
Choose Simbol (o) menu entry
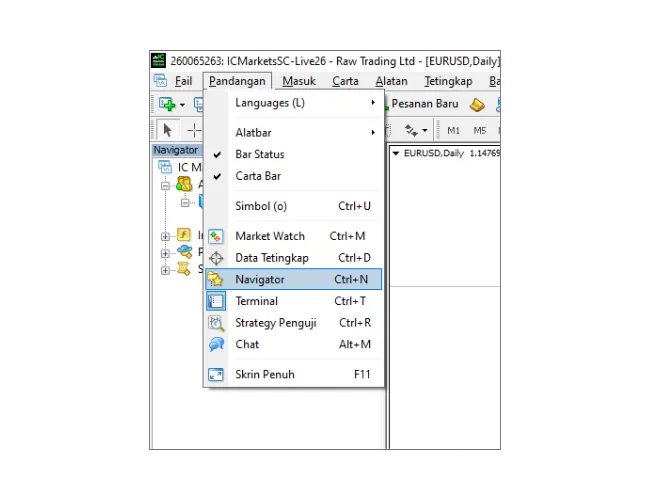(293, 206)
